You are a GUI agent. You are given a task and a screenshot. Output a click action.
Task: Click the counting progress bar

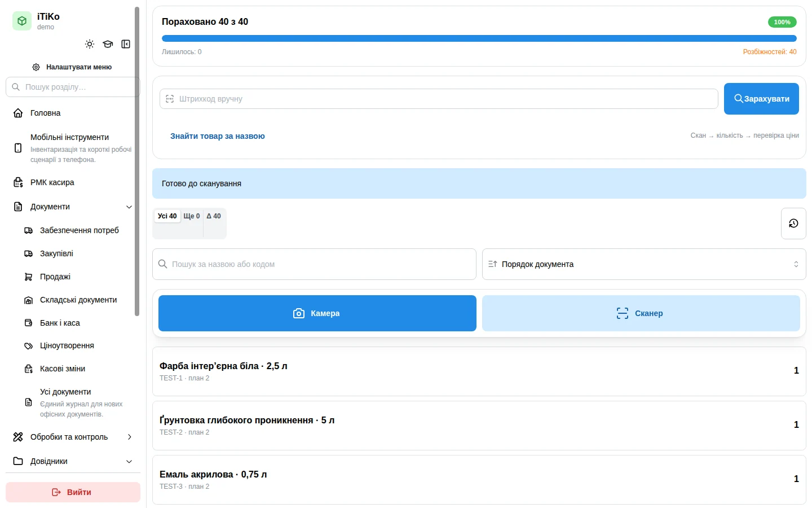[479, 38]
